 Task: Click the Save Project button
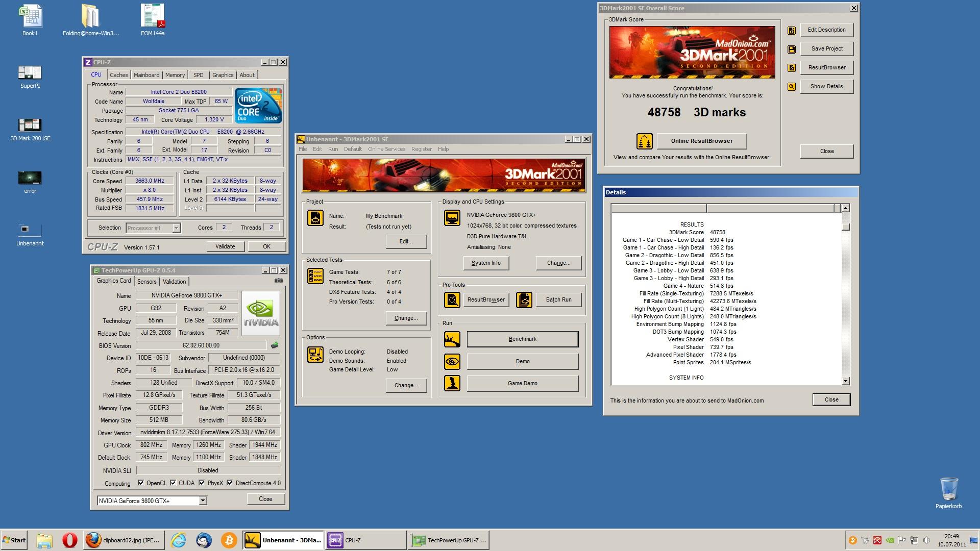tap(826, 49)
